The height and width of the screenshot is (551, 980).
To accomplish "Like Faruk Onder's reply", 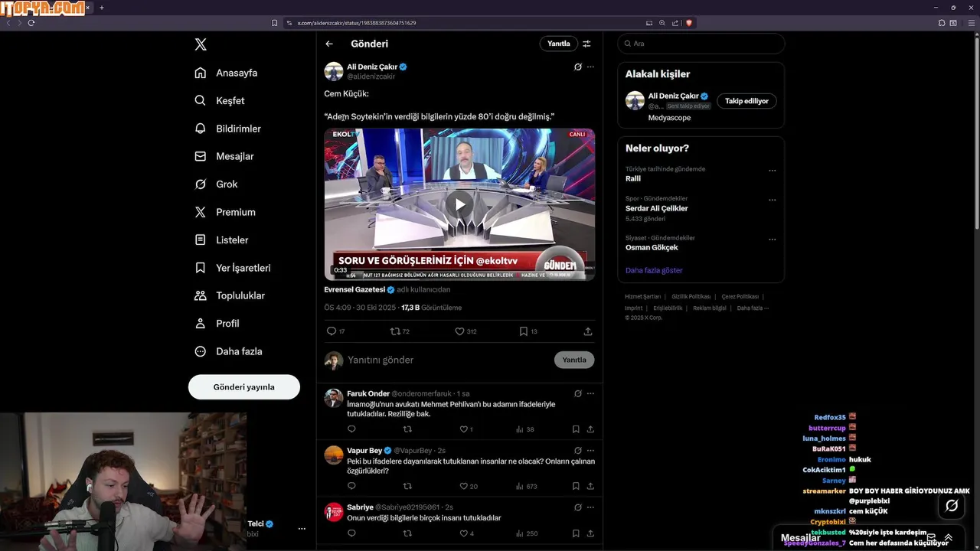I will (x=463, y=429).
